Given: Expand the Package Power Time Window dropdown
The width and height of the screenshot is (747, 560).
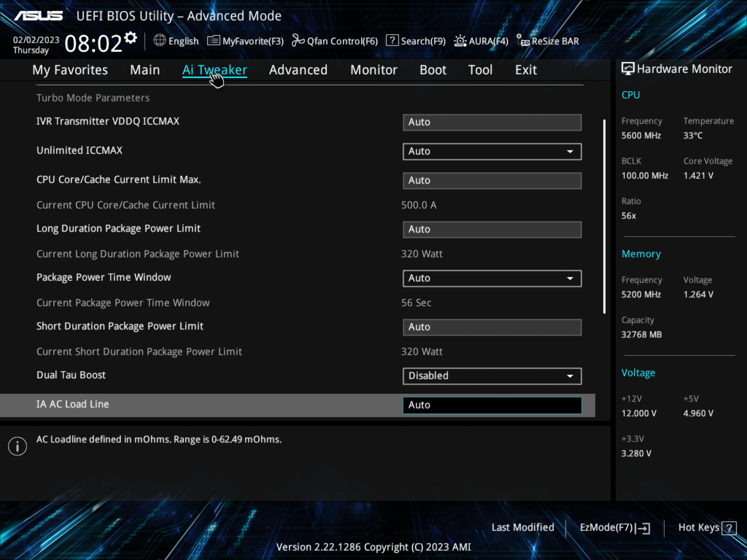Looking at the screenshot, I should coord(492,278).
